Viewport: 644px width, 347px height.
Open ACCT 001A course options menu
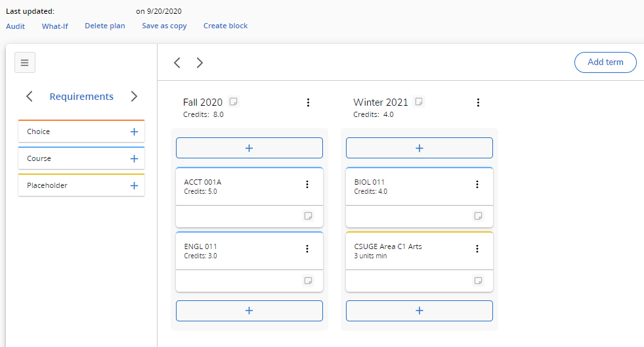click(307, 185)
